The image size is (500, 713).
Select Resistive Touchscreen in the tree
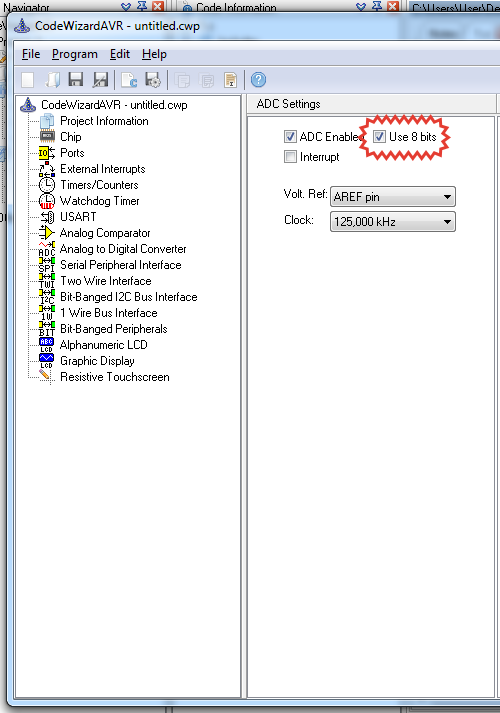tap(115, 377)
